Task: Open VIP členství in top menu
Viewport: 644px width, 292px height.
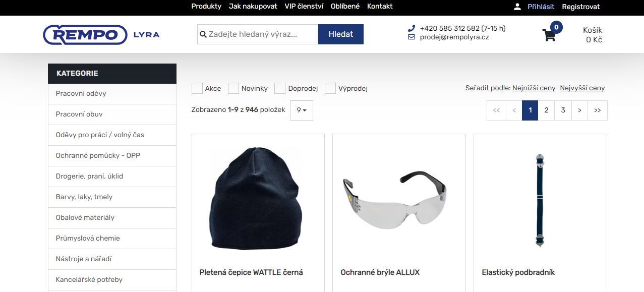Action: point(304,7)
